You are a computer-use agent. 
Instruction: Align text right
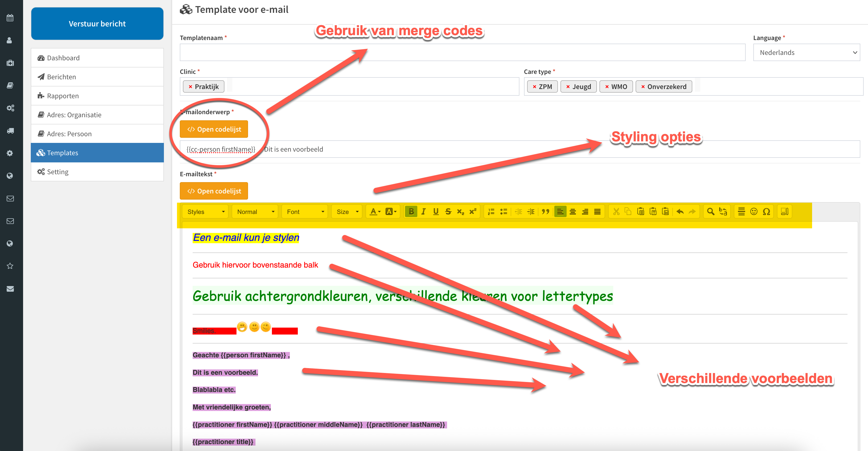pyautogui.click(x=585, y=212)
